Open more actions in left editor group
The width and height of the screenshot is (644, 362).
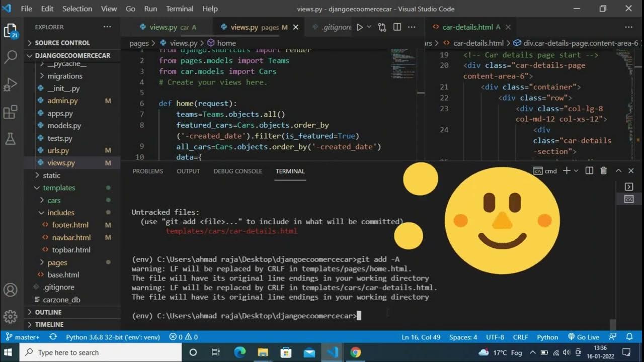coord(412,27)
